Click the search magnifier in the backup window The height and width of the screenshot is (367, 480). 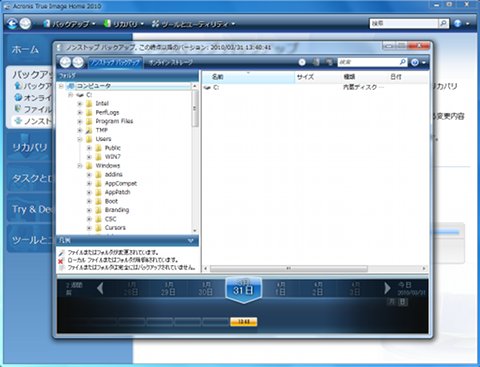[x=403, y=62]
